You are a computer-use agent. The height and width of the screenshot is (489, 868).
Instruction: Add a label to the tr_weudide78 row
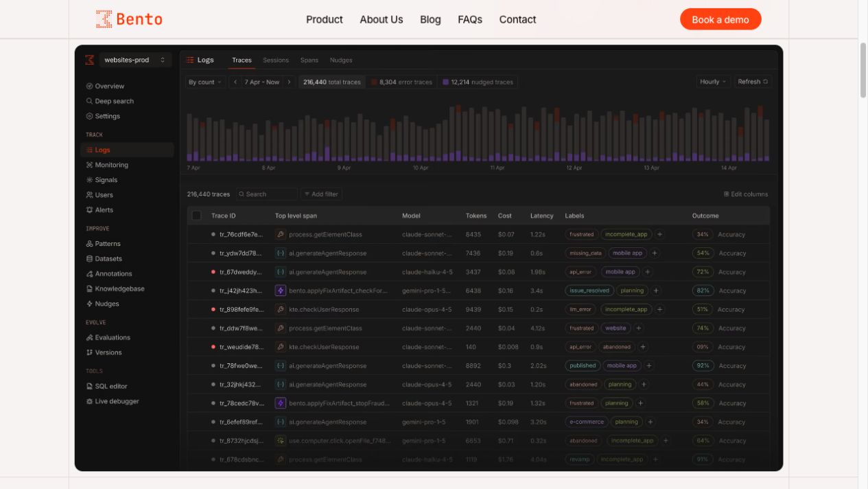tap(643, 347)
